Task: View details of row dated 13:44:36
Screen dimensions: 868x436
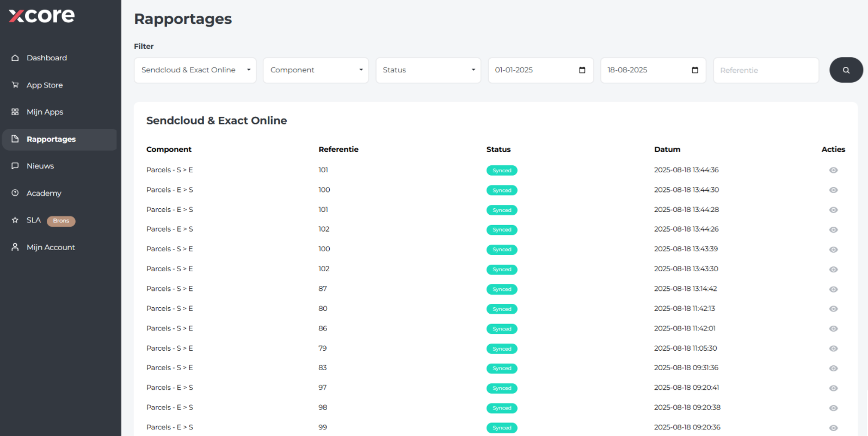Action: tap(833, 170)
